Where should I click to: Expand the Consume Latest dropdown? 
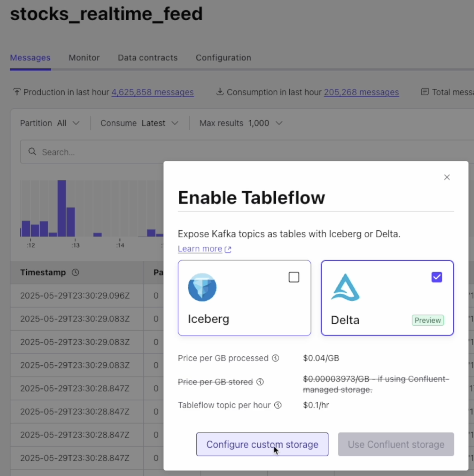pyautogui.click(x=140, y=123)
